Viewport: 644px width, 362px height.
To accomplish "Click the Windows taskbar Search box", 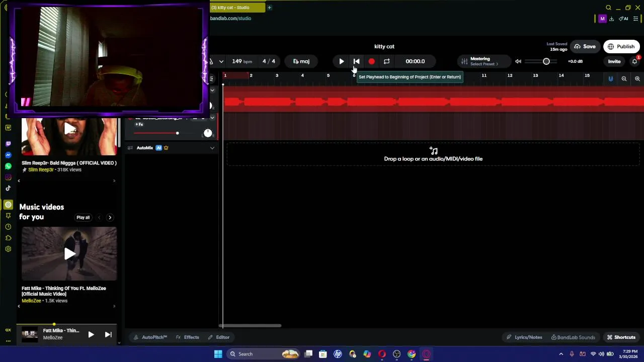I will click(x=263, y=354).
